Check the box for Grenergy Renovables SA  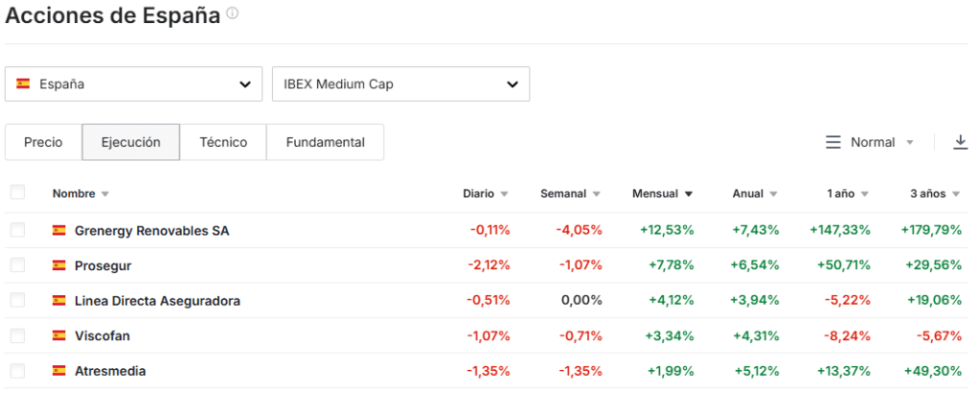click(17, 230)
